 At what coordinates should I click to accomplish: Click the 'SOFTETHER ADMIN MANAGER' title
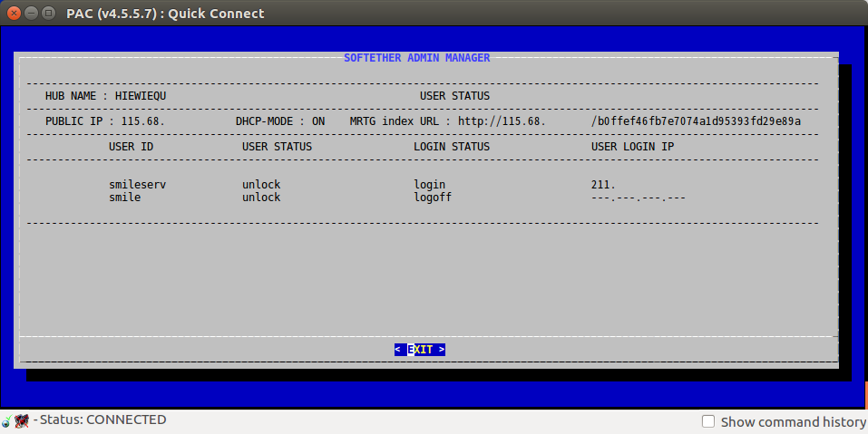tap(417, 58)
